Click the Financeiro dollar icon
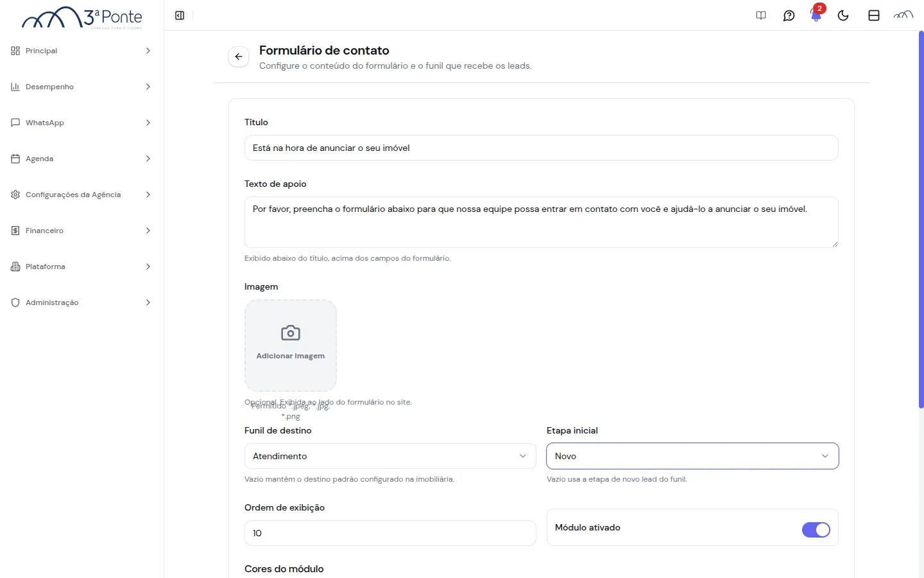 pyautogui.click(x=15, y=231)
